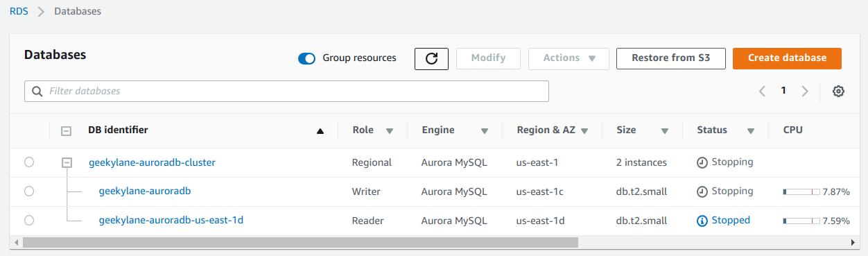The width and height of the screenshot is (868, 256).
Task: Click the 2 instances size cell
Action: point(641,162)
